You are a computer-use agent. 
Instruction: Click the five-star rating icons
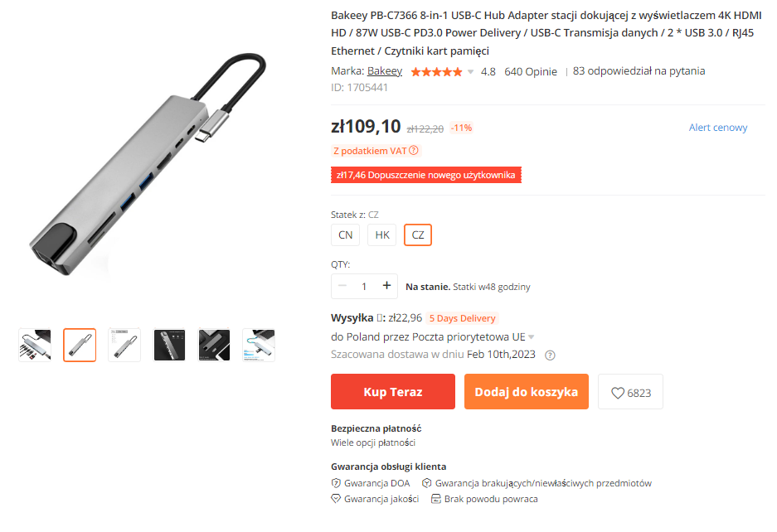point(436,72)
